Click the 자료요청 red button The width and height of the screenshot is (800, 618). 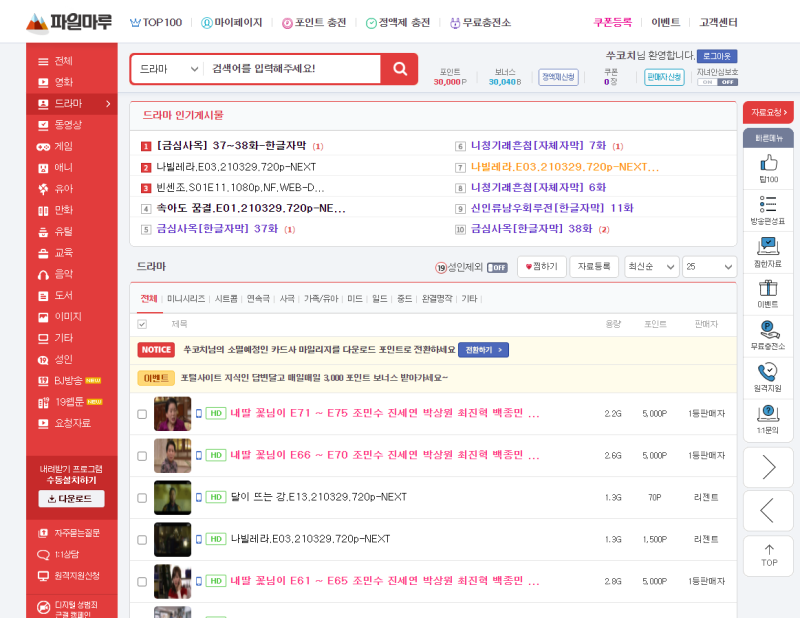(x=768, y=112)
